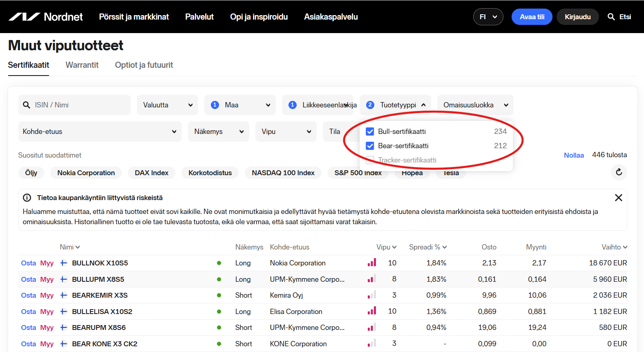Click the Finnish flag icon for BEARKEMIR X3S
Screen dimensions: 644x352
tap(64, 295)
